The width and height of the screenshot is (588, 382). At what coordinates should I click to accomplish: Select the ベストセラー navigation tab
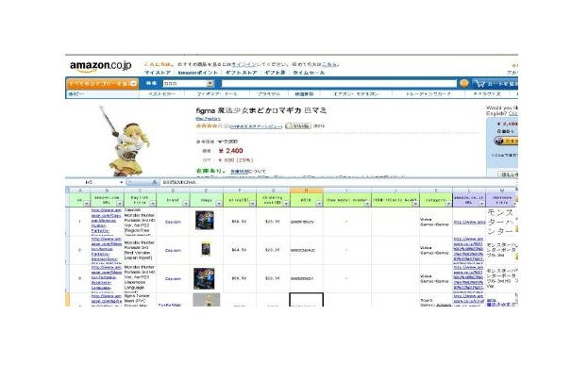[x=161, y=94]
